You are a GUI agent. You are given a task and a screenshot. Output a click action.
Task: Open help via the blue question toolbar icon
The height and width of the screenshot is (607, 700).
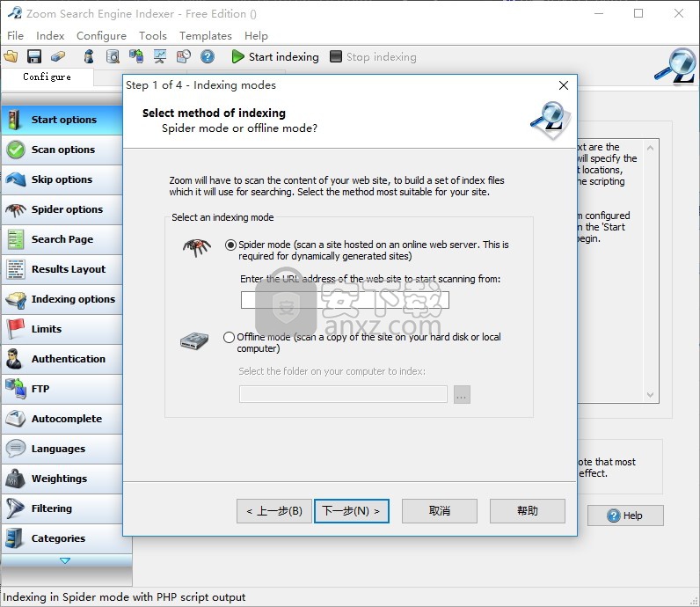[208, 56]
